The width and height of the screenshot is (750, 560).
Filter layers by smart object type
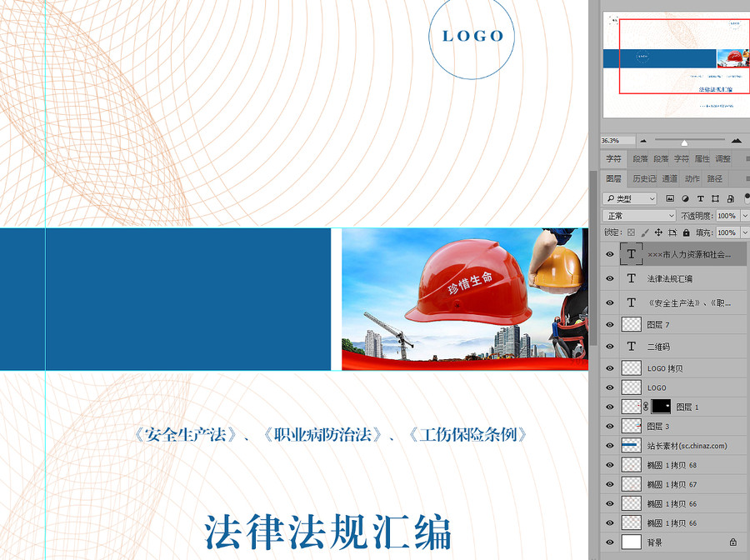pyautogui.click(x=730, y=198)
